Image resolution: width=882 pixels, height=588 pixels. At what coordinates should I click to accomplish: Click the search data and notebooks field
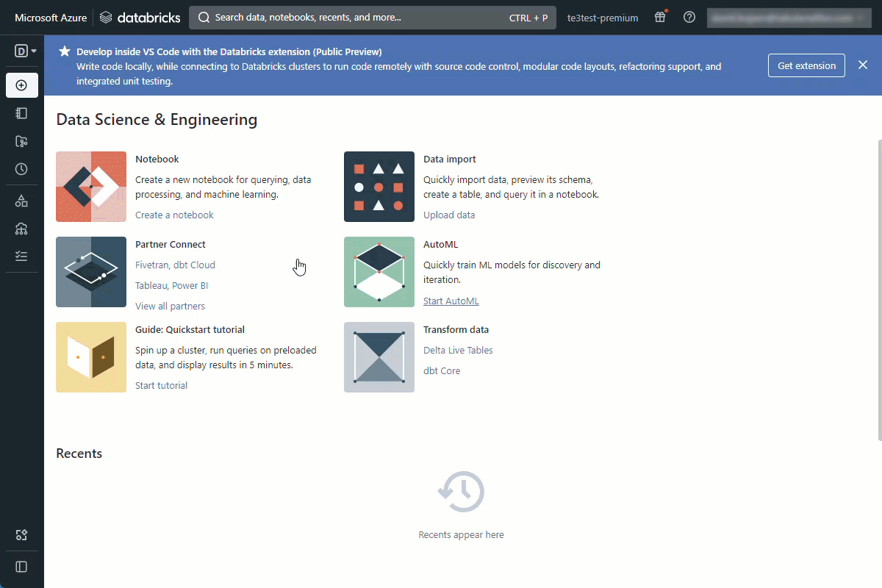coord(373,17)
